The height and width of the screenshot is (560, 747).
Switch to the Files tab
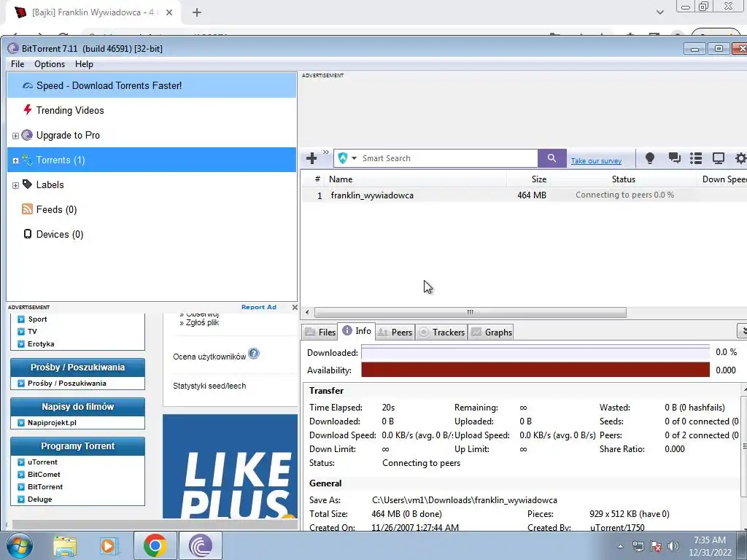point(320,332)
